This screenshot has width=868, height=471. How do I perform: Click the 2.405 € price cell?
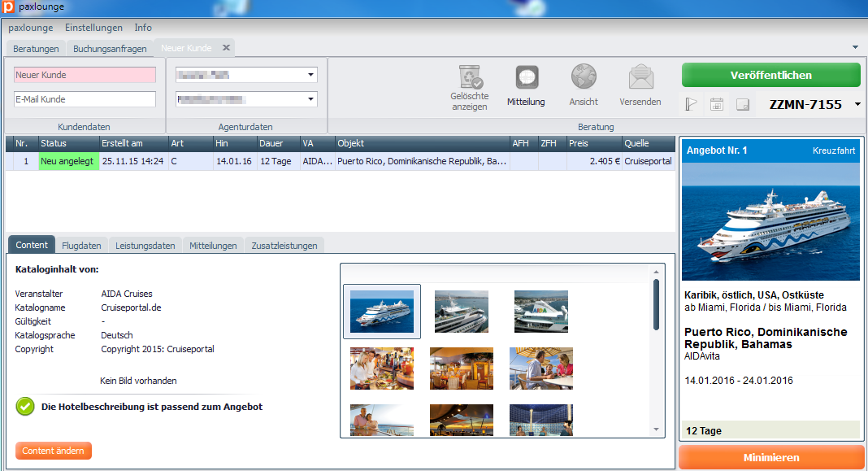tap(594, 161)
